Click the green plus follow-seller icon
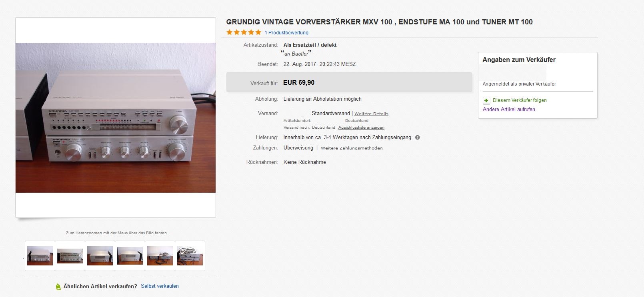 pos(486,100)
